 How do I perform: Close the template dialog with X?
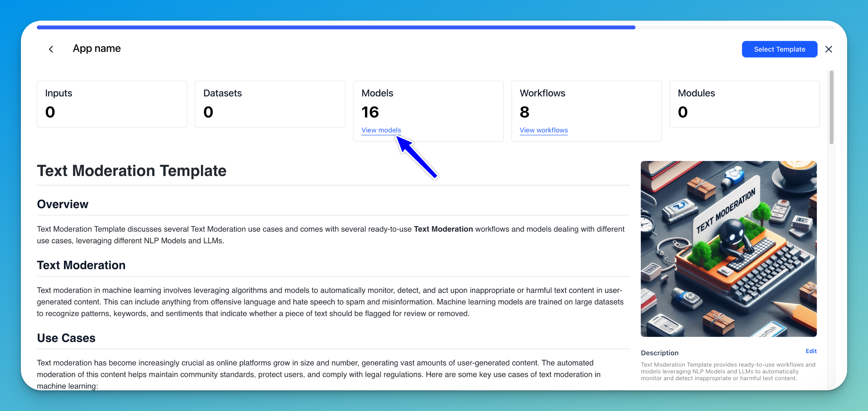click(x=829, y=49)
